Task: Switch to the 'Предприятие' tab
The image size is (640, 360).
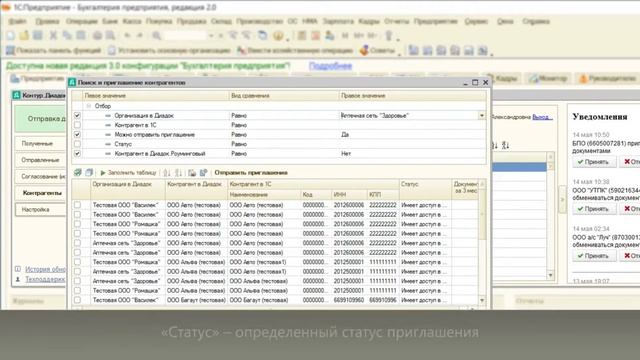Action: [x=38, y=78]
